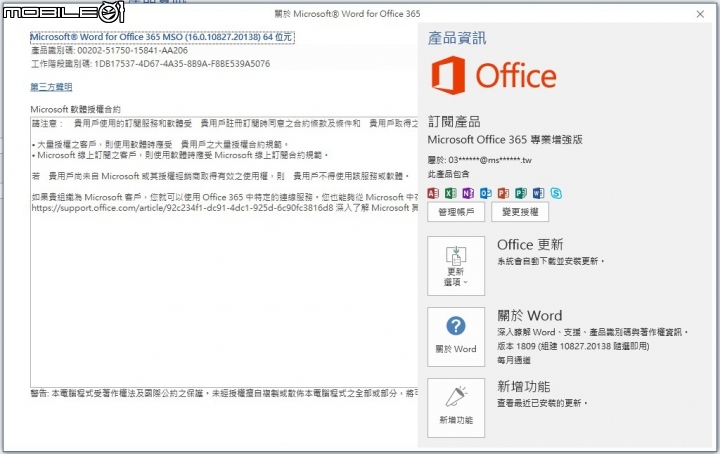Screen dimensions: 720x454
Task: Click the Microsoft 軟體授權合約 label
Action: (75, 109)
